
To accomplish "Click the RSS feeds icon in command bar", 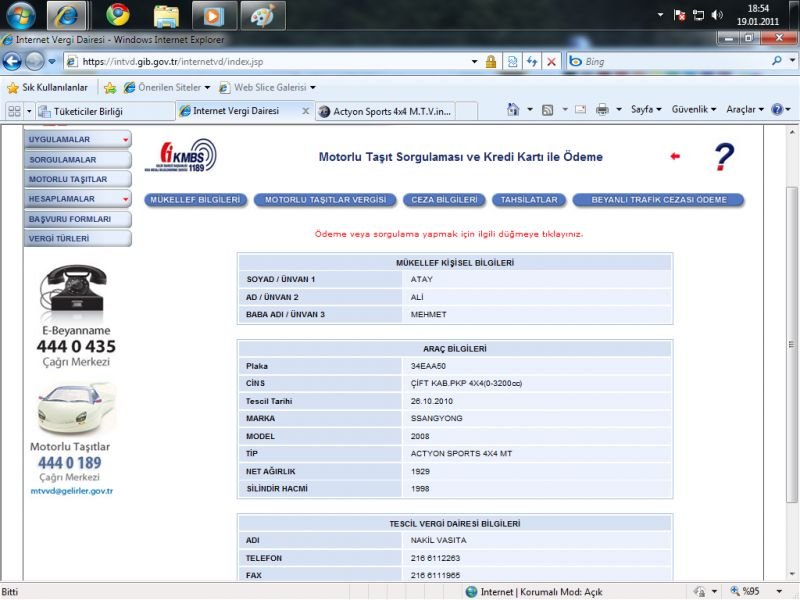I will (x=547, y=109).
